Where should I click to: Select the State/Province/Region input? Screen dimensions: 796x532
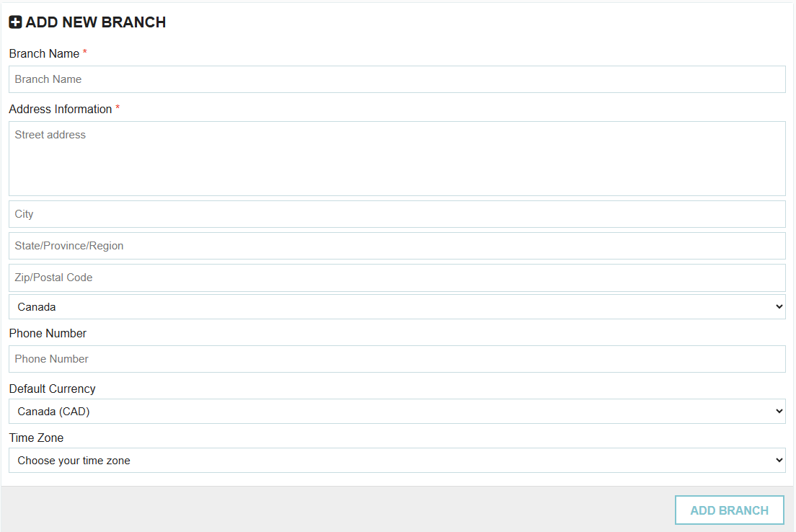click(x=397, y=246)
